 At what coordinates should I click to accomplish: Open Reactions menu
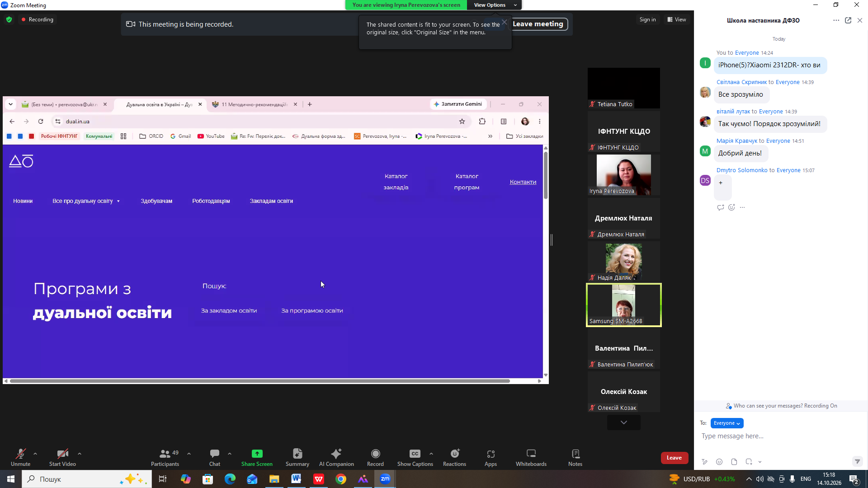pos(454,457)
